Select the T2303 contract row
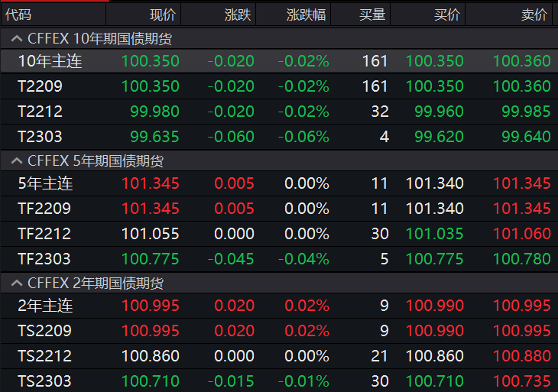Screen dimensions: 558x392 40,137
